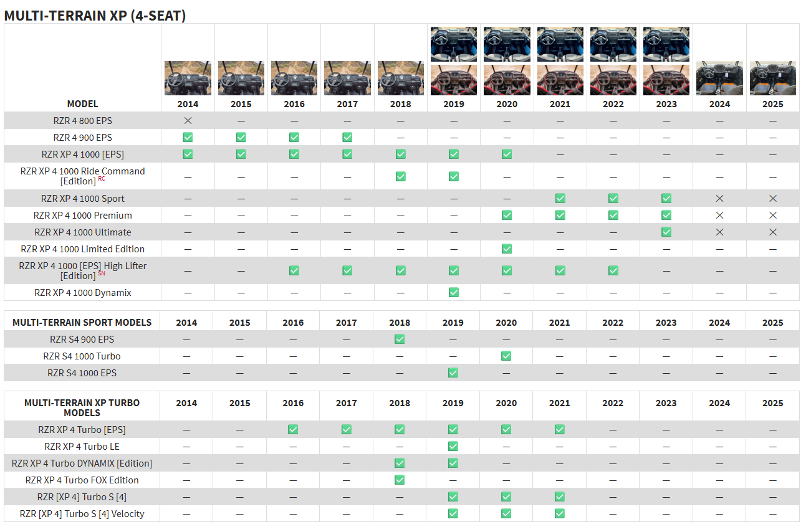Click the check for RZR XP 4 Turbo LE 2019

point(453,446)
